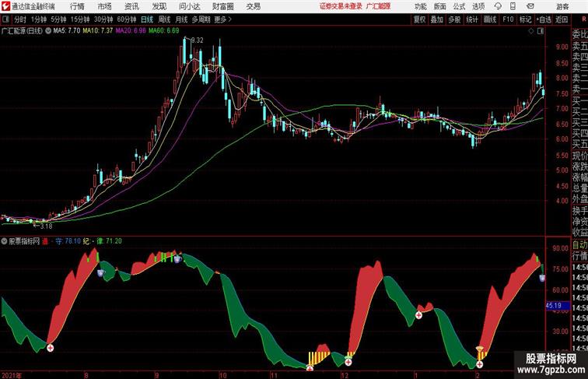Switch to 周线 weekly period
The height and width of the screenshot is (379, 588).
[x=164, y=19]
